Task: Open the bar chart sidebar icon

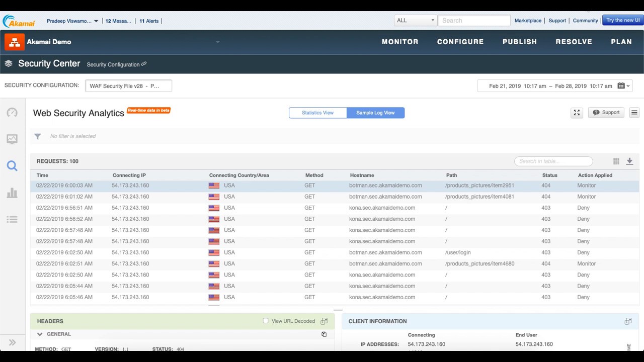Action: click(x=12, y=193)
